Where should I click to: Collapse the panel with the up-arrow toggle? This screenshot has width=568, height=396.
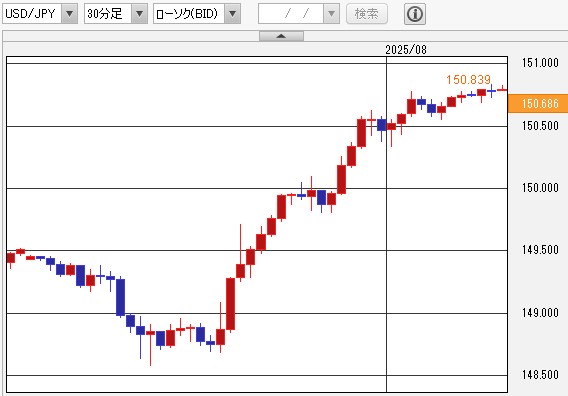click(281, 36)
